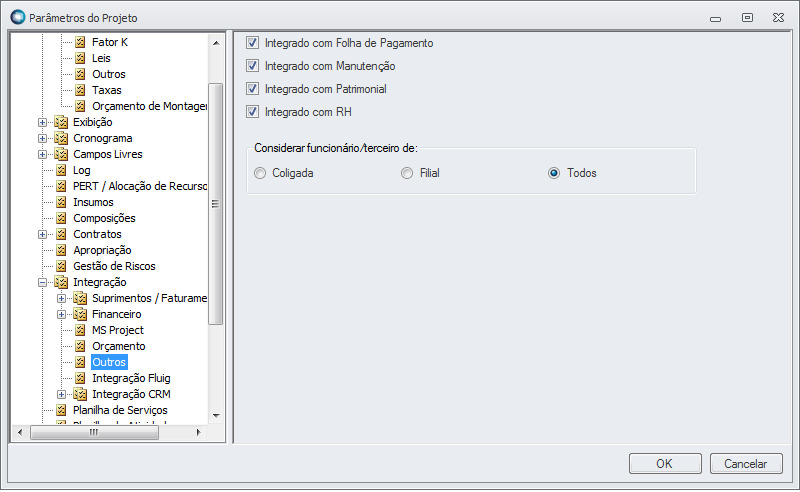This screenshot has height=492, width=800.
Task: Click the Planilha de Serviços icon
Action: click(62, 410)
